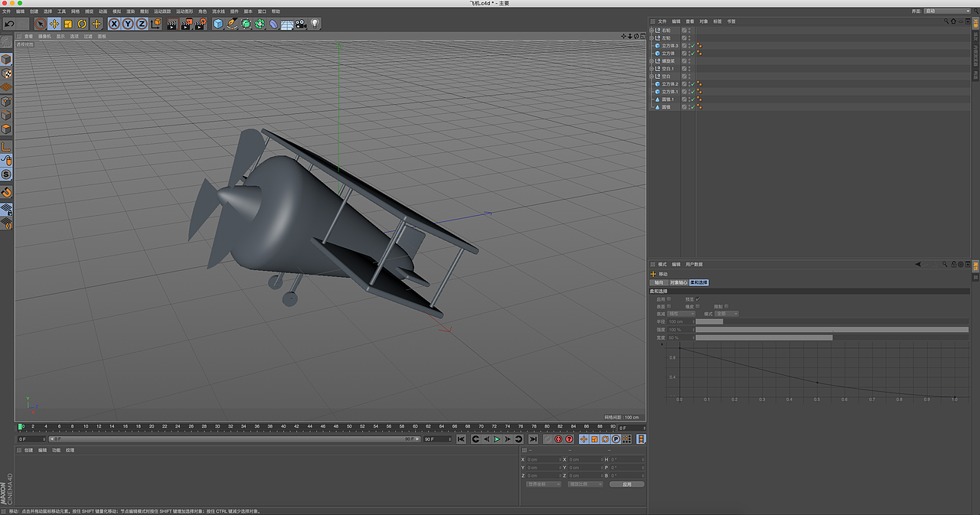Viewport: 980px width, 515px height.
Task: Open the 渲染 menu
Action: click(130, 11)
